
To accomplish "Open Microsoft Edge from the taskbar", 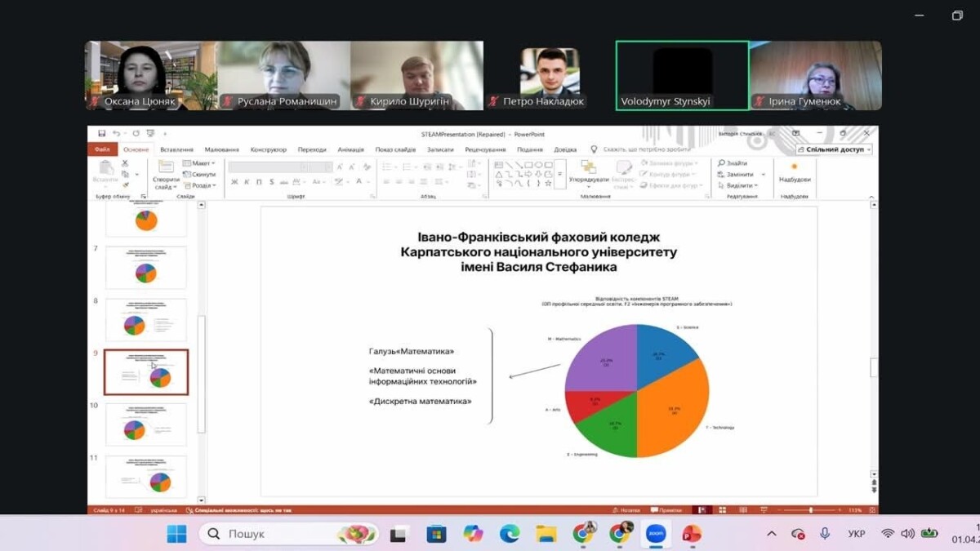I will coord(510,534).
